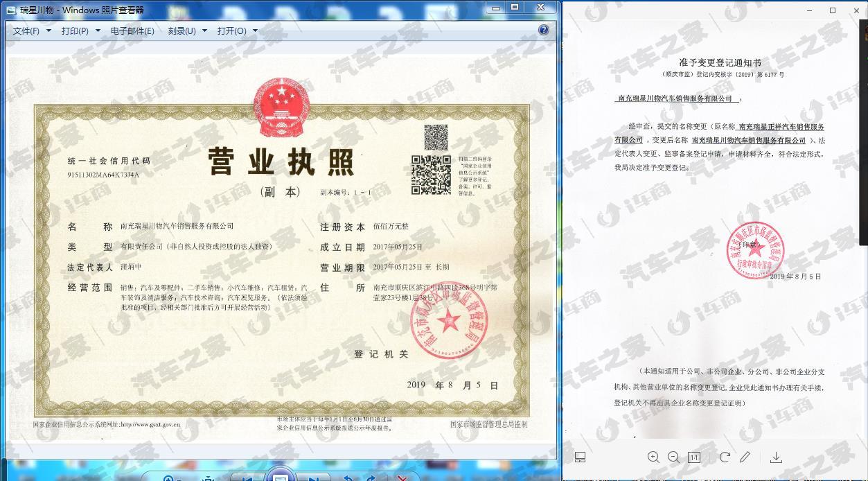Show image at 1:1 actual size
The height and width of the screenshot is (481, 868).
pos(694,457)
